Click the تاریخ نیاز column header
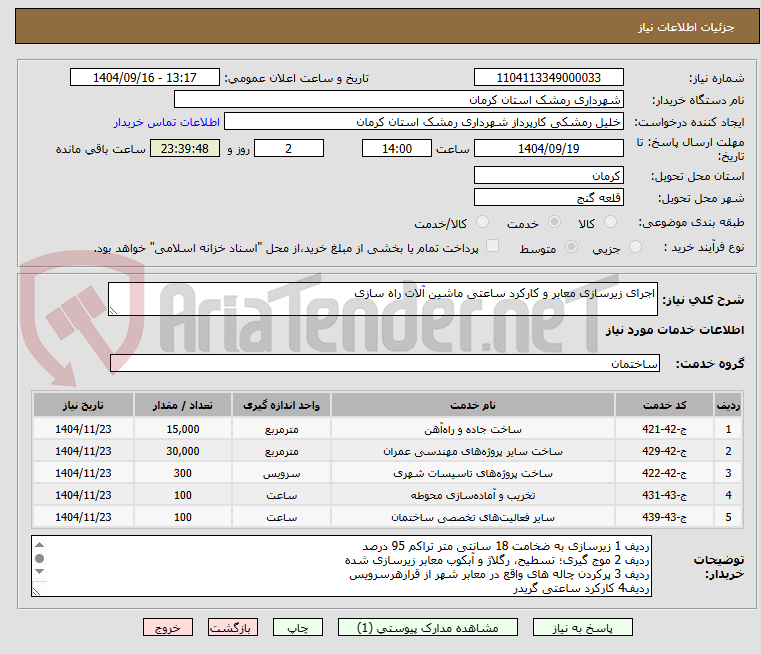The width and height of the screenshot is (761, 654). (x=83, y=405)
